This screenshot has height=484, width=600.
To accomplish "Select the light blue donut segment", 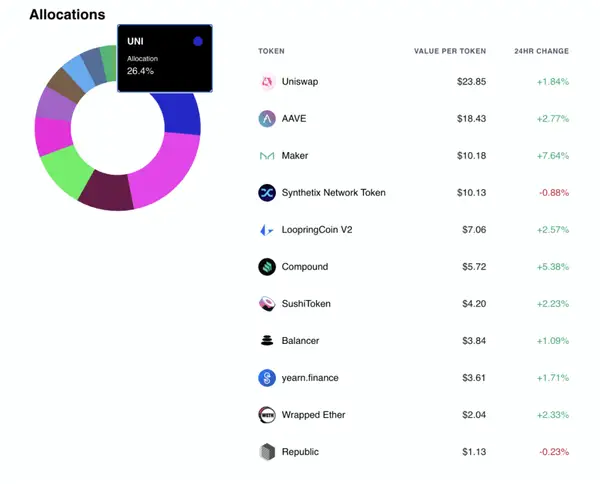I will (79, 73).
